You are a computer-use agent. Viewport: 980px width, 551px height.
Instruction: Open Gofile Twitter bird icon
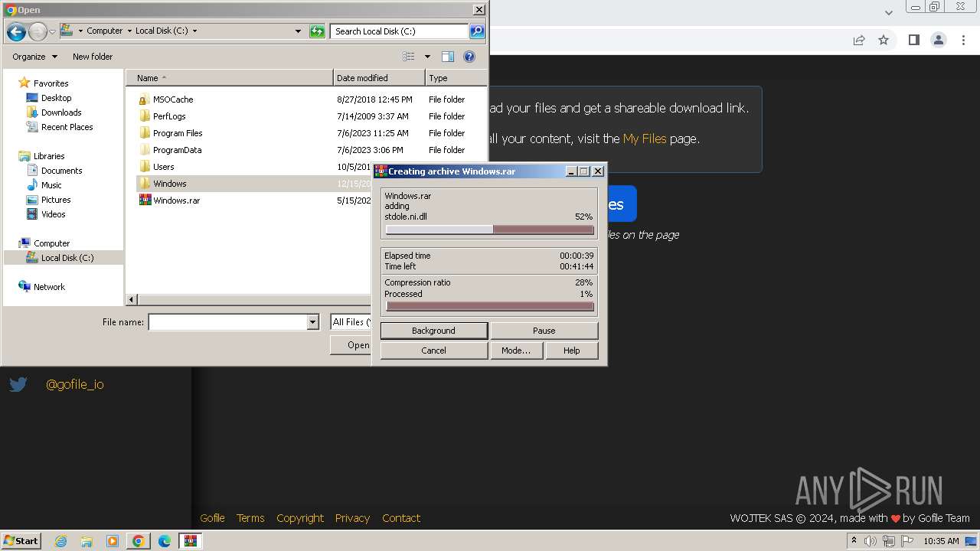18,384
